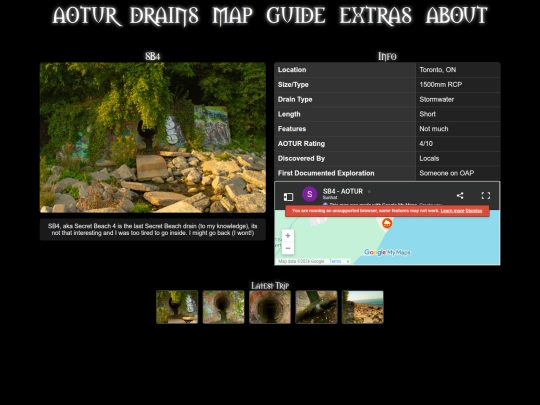Viewport: 540px width, 405px height.
Task: Open the EXTRAS menu item
Action: tap(375, 15)
